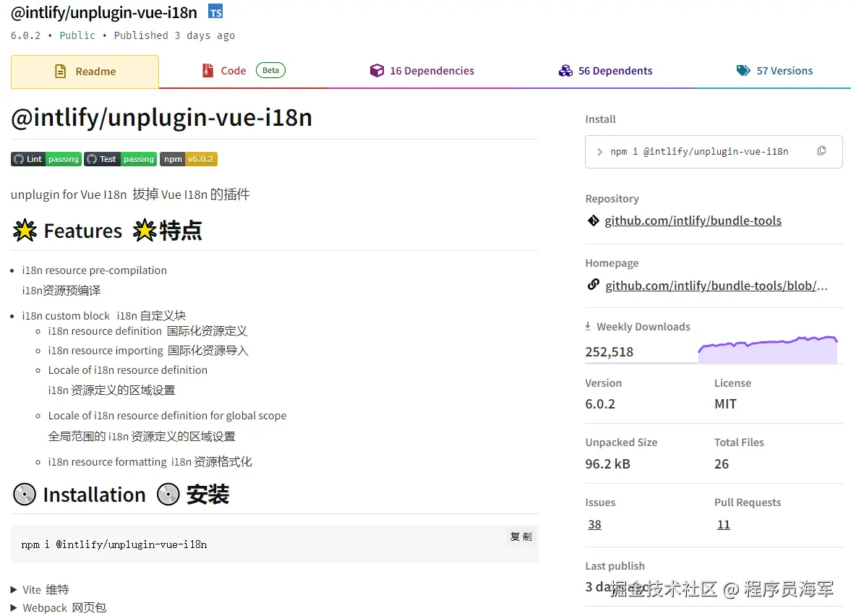Click the disc icon before Installation
Screen dimensions: 851x616
click(25, 495)
